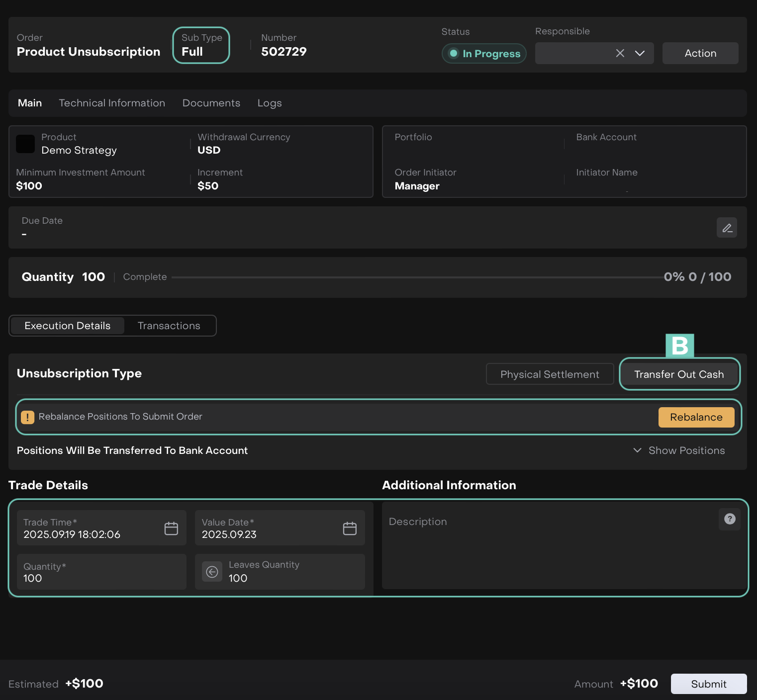This screenshot has height=700, width=757.
Task: Expand the Responsible dropdown chevron
Action: (x=640, y=53)
